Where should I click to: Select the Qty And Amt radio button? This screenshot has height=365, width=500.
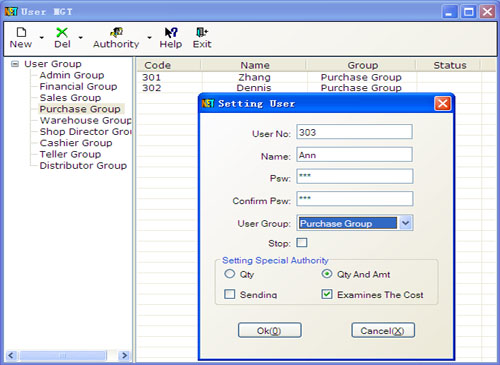(x=327, y=274)
